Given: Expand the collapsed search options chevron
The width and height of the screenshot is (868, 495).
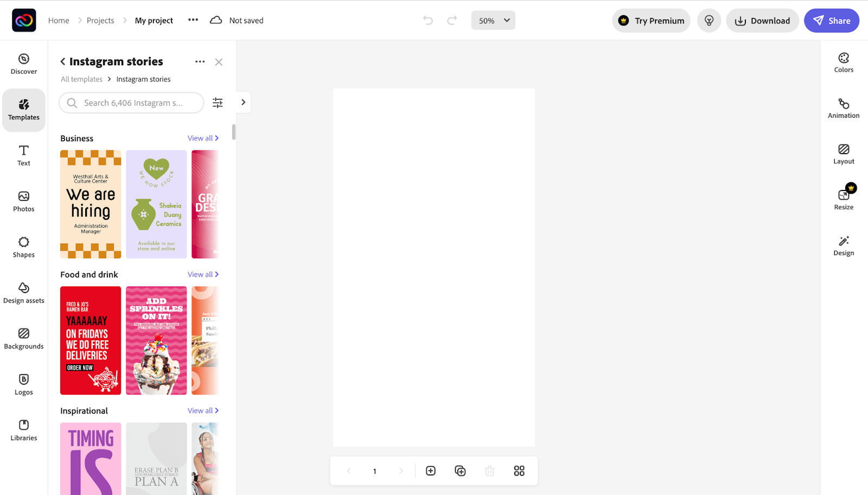Looking at the screenshot, I should pyautogui.click(x=243, y=102).
